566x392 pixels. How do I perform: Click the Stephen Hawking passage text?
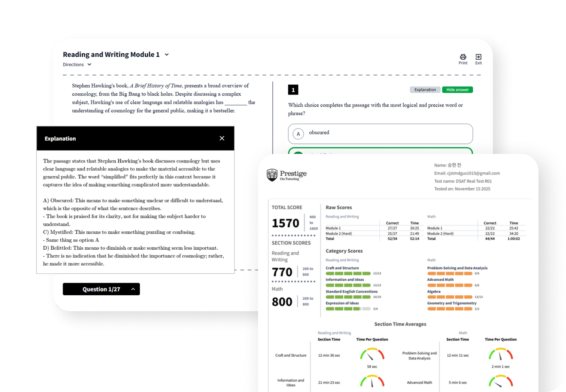pyautogui.click(x=164, y=98)
